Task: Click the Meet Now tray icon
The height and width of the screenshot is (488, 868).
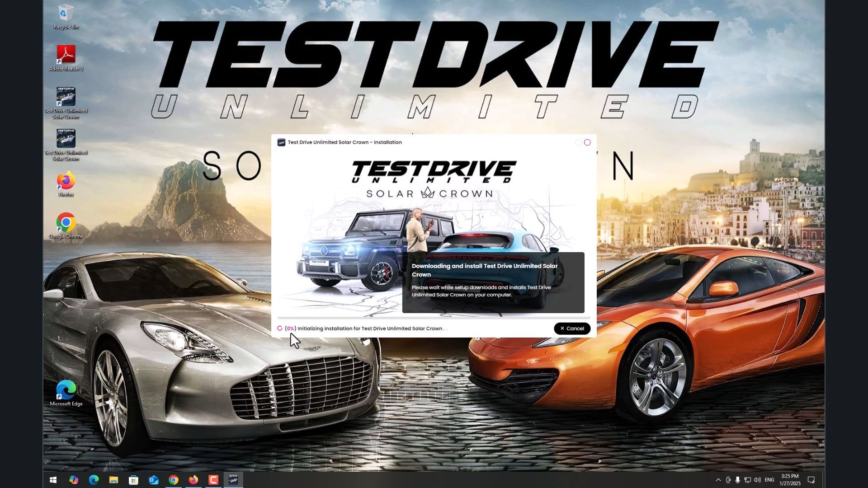Action: (728, 480)
